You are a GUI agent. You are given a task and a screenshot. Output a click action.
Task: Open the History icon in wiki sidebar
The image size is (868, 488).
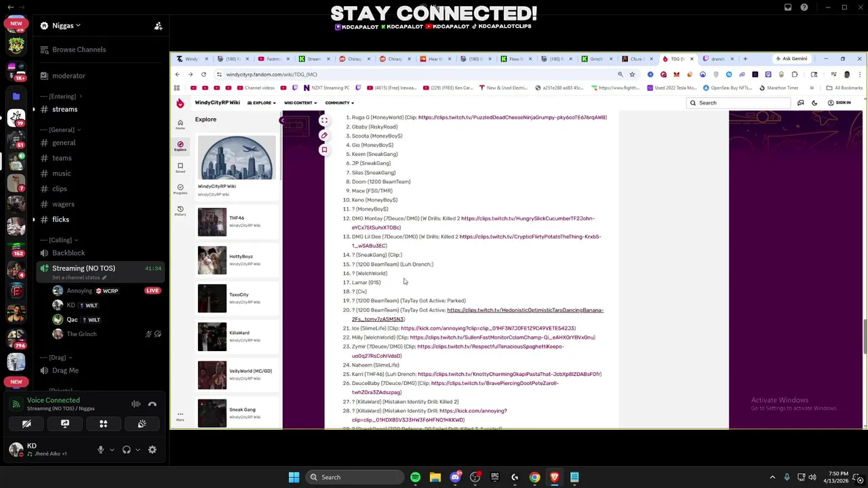point(180,211)
